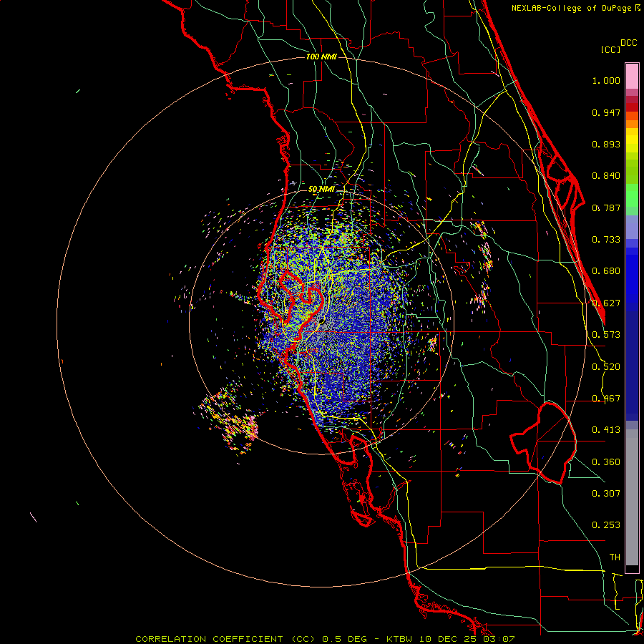Viewport: 644px width, 644px height.
Task: Click the 0.840 legend value
Action: [x=606, y=176]
